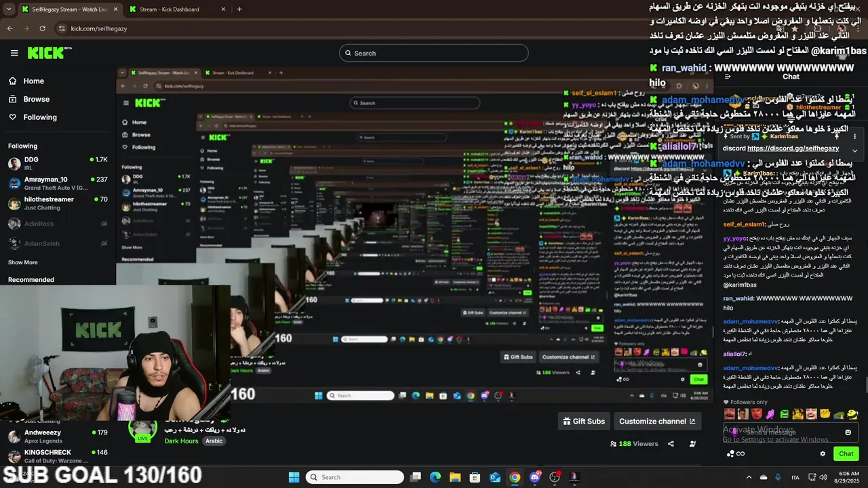The width and height of the screenshot is (868, 488).
Task: Open offline AdamSaleh channel
Action: (x=58, y=243)
